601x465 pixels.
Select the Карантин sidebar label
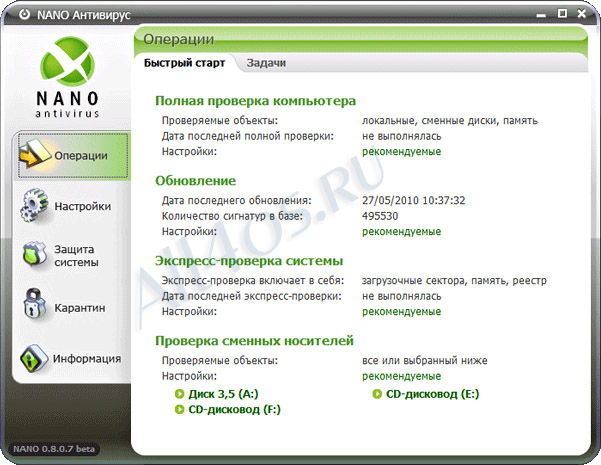[80, 308]
